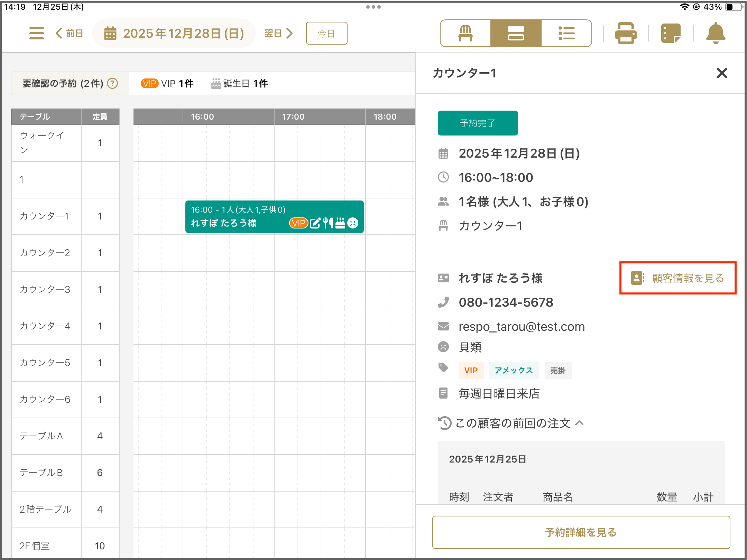Screen dimensions: 747x560
Task: Click help icon beside 要確認の予約
Action: pyautogui.click(x=112, y=83)
